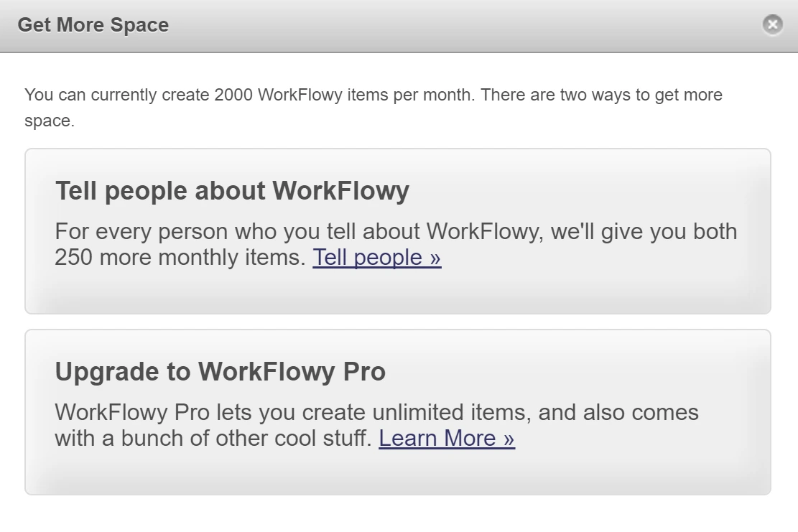Follow the Learn More » link
This screenshot has width=798, height=532.
click(447, 439)
